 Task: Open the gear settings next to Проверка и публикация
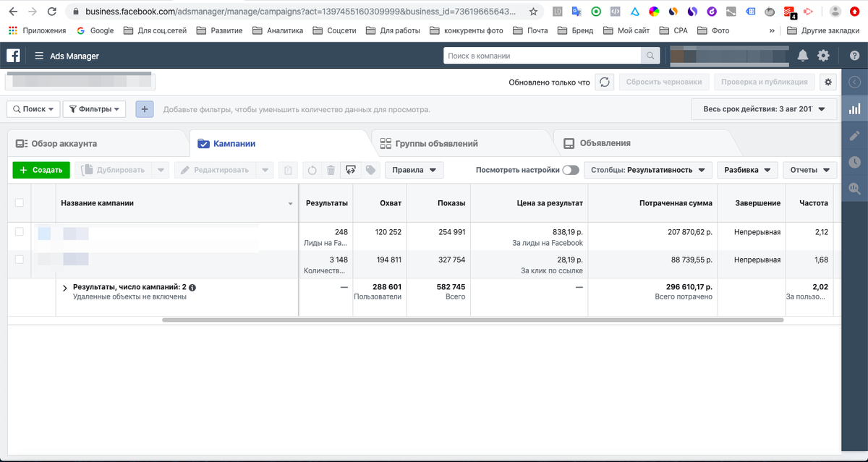point(828,82)
